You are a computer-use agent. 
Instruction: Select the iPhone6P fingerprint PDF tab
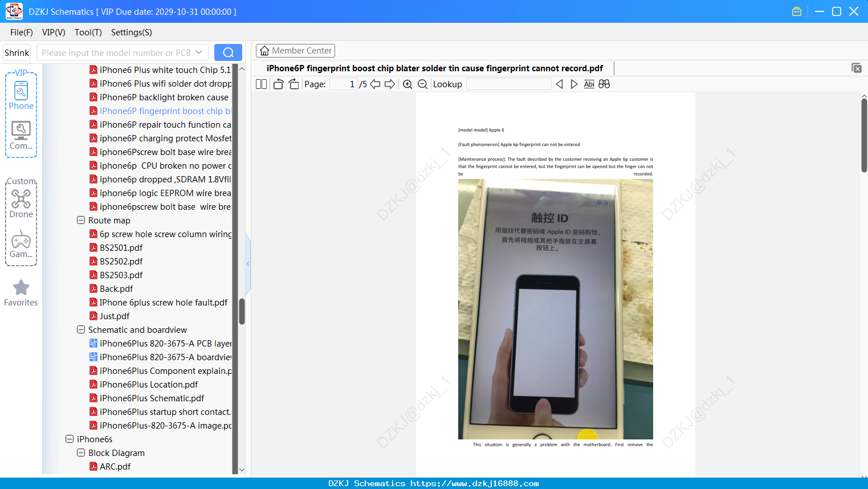point(435,68)
